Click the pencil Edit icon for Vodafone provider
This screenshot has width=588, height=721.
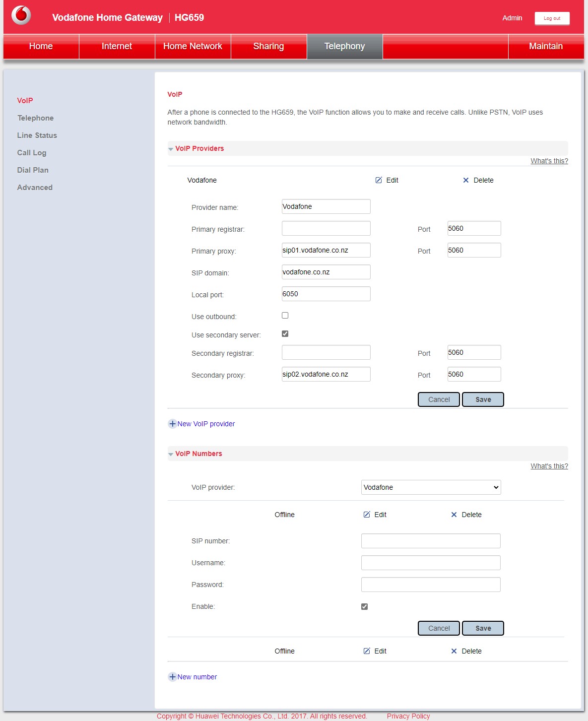tap(379, 180)
